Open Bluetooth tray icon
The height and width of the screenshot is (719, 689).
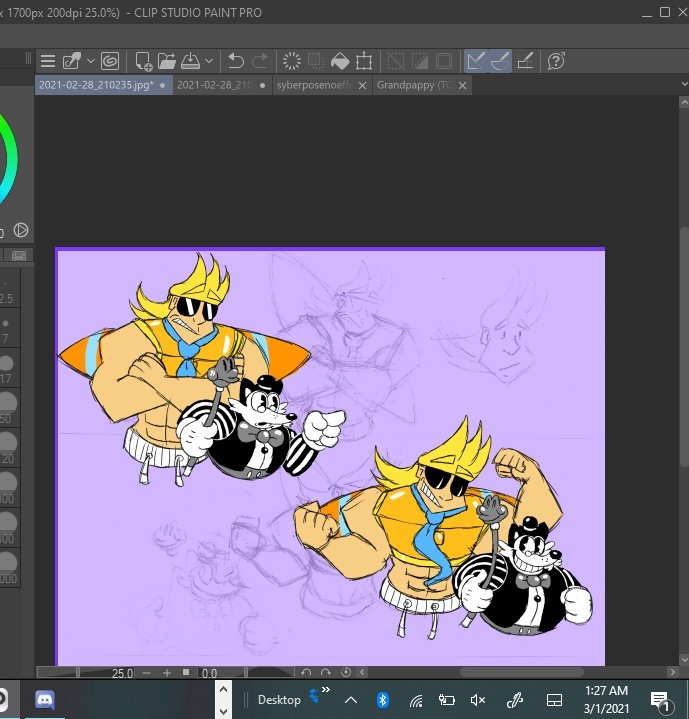point(383,700)
